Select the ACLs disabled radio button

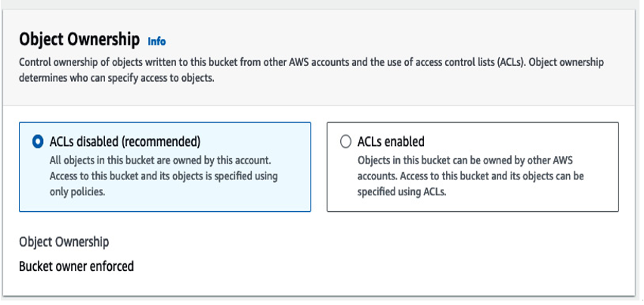pos(38,142)
